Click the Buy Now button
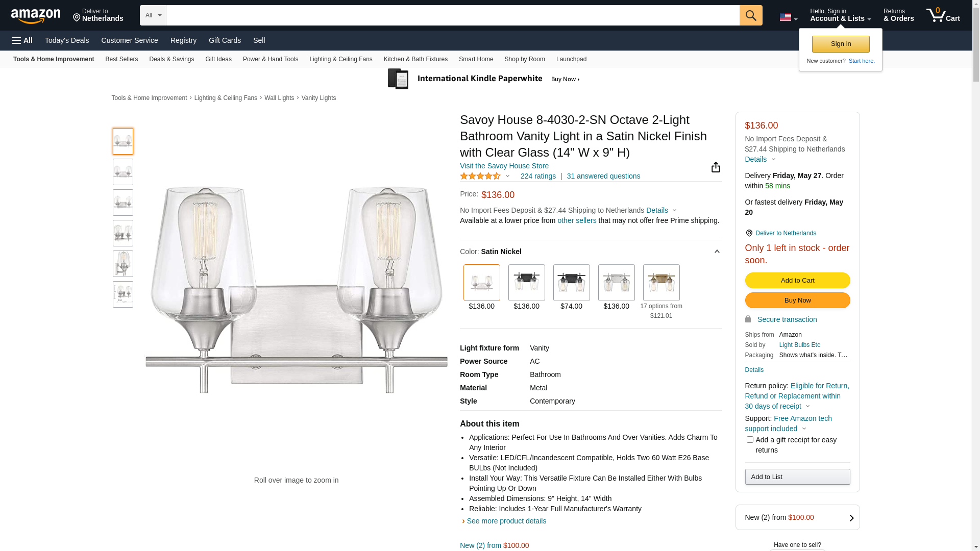 click(x=797, y=300)
